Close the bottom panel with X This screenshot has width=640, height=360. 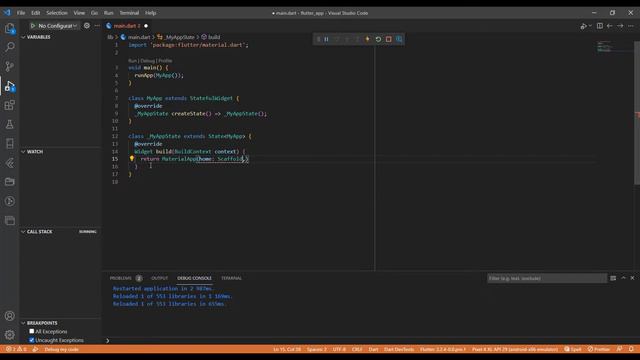[x=632, y=278]
